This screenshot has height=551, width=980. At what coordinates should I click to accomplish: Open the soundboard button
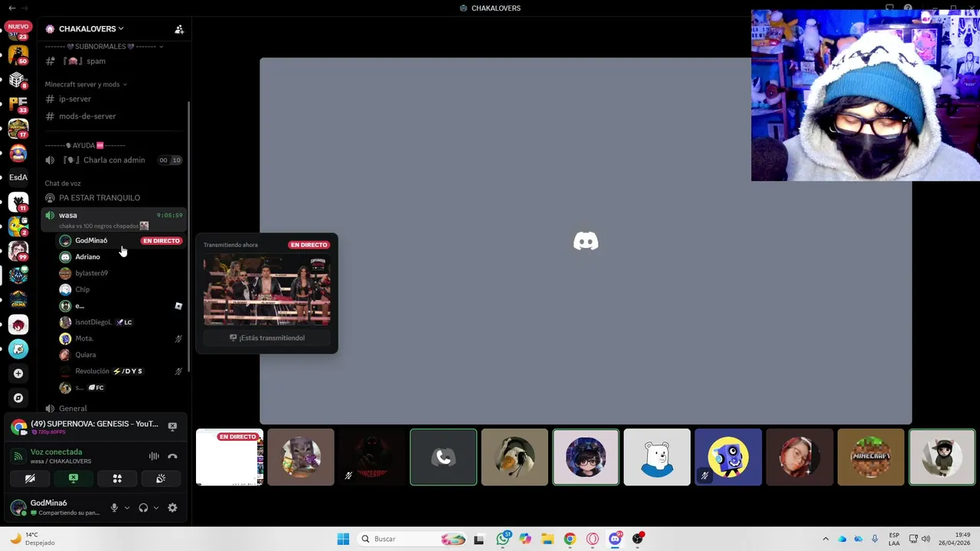(161, 478)
